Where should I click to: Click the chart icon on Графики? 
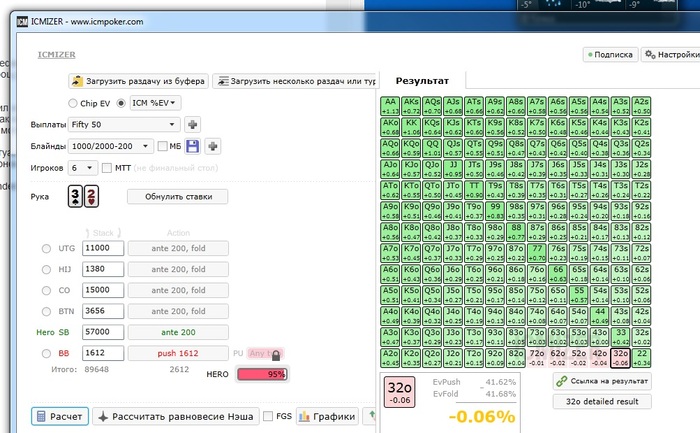pos(304,416)
